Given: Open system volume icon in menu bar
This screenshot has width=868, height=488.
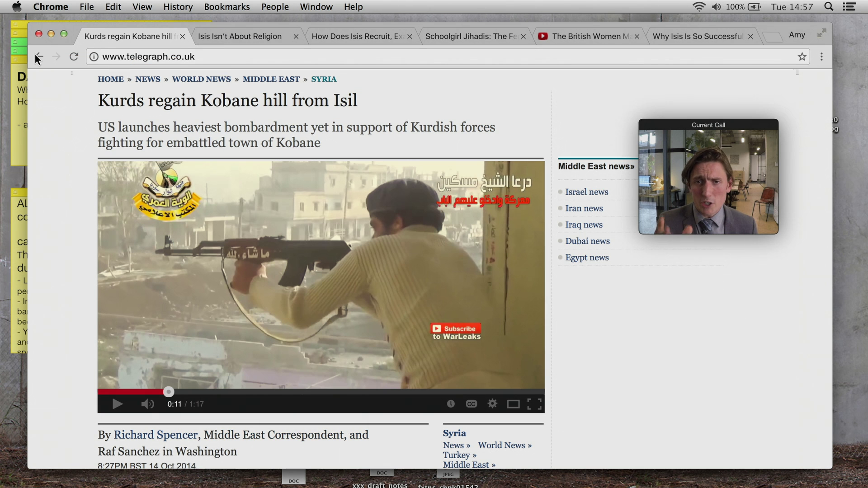Looking at the screenshot, I should (717, 7).
